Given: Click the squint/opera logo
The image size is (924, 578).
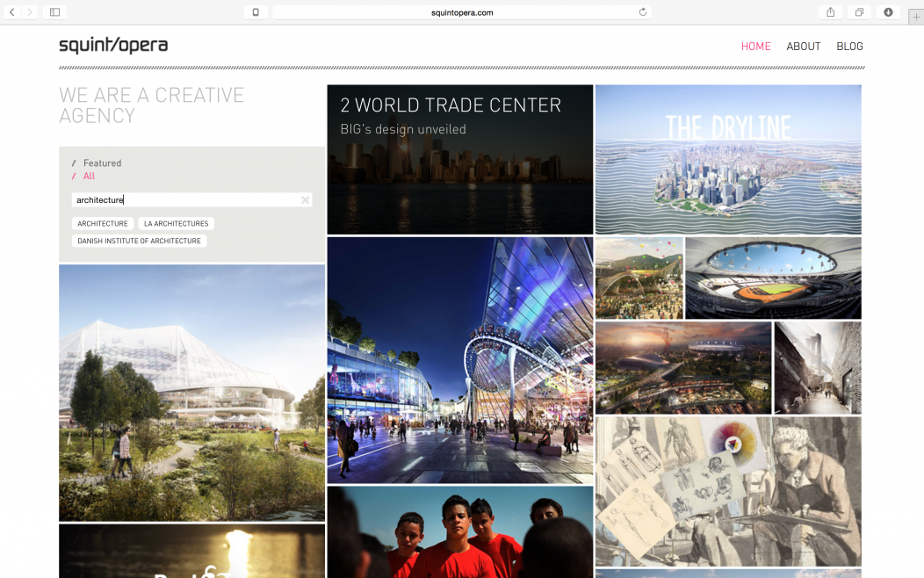Looking at the screenshot, I should tap(113, 45).
